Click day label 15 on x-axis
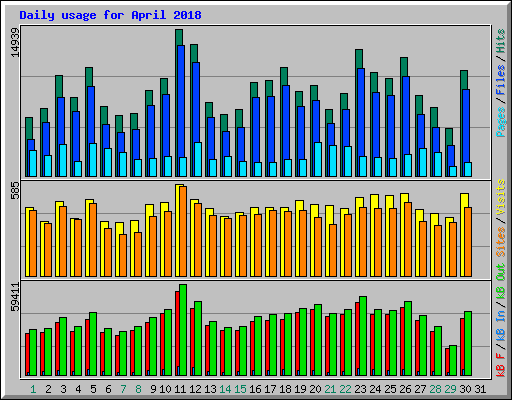Viewport: 512px width, 400px height. coord(240,389)
